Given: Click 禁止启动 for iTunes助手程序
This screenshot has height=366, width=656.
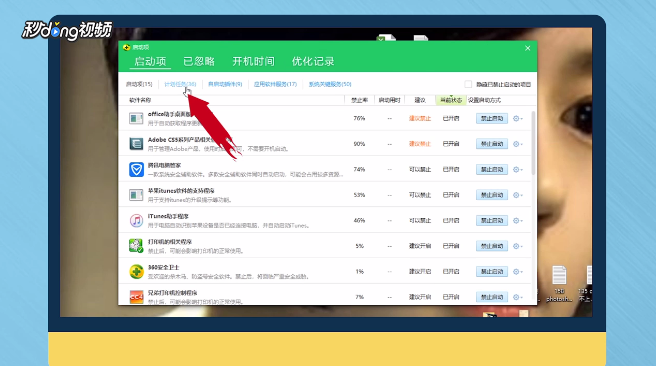Looking at the screenshot, I should point(492,220).
